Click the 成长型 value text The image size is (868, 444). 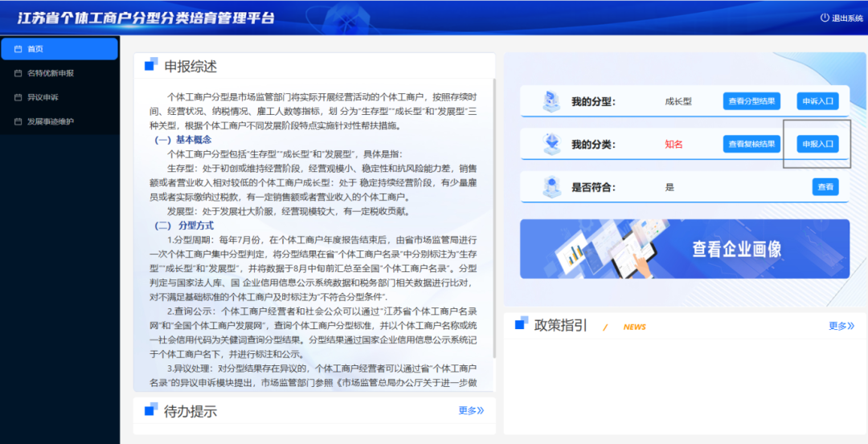click(678, 102)
